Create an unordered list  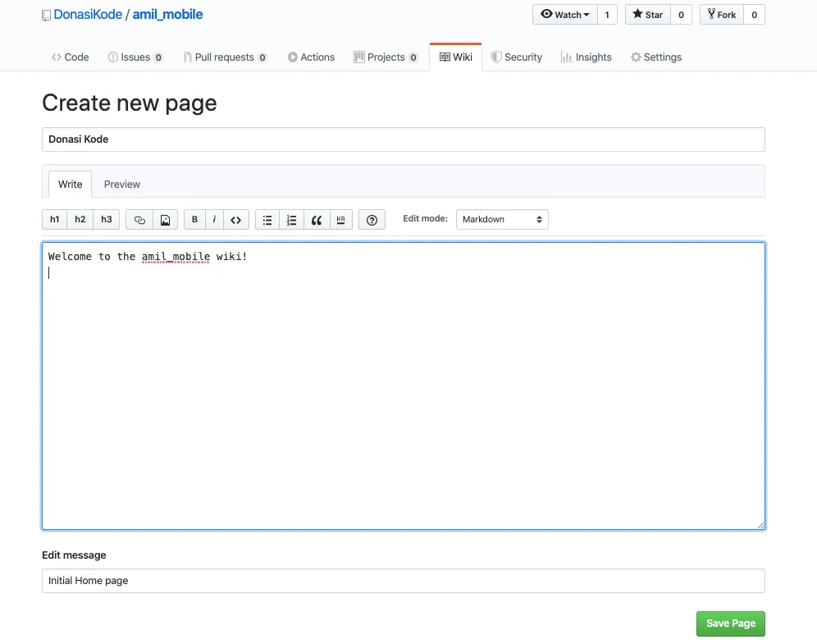pyautogui.click(x=267, y=219)
